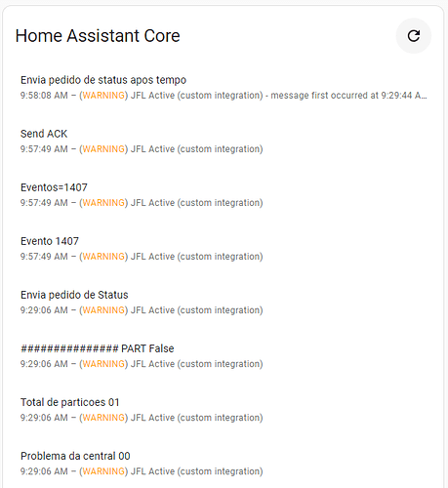This screenshot has width=448, height=488.
Task: Open the 'Evento 1407' log entry
Action: (224, 249)
